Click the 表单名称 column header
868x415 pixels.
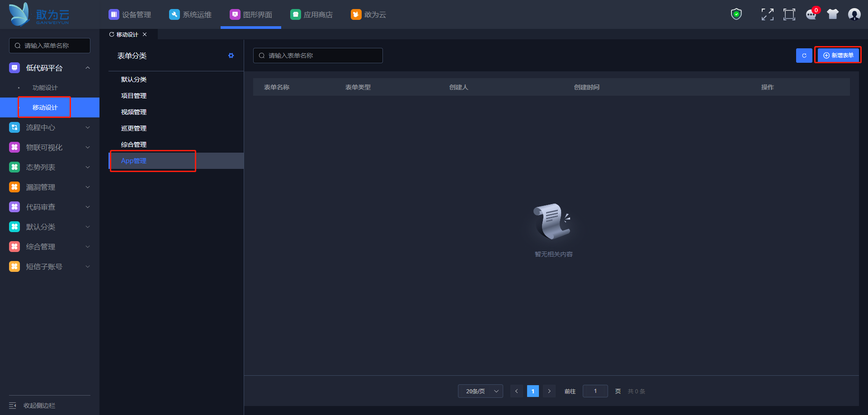click(x=277, y=87)
